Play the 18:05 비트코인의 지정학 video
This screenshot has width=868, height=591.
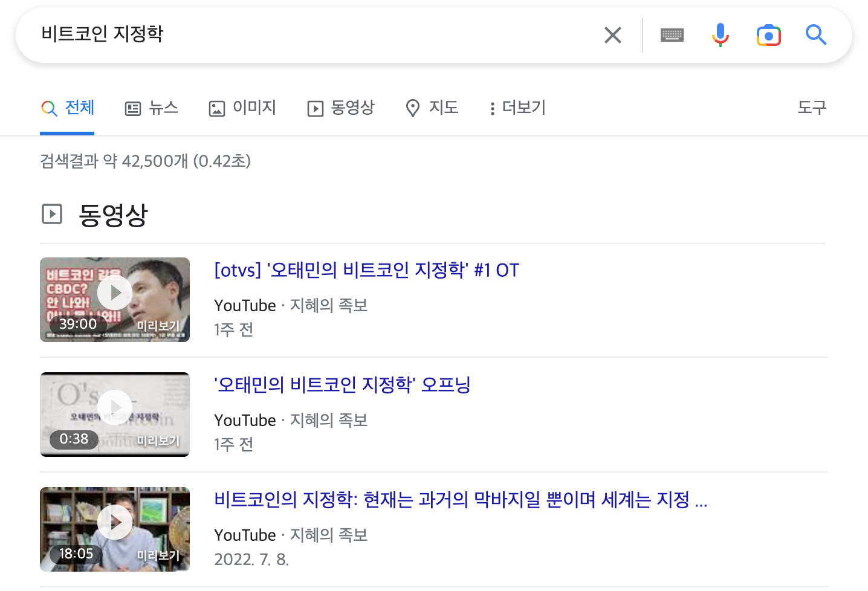[x=114, y=522]
